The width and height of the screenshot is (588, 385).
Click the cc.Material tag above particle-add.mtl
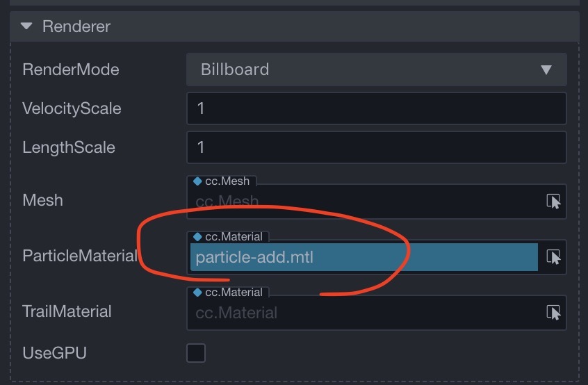point(228,236)
